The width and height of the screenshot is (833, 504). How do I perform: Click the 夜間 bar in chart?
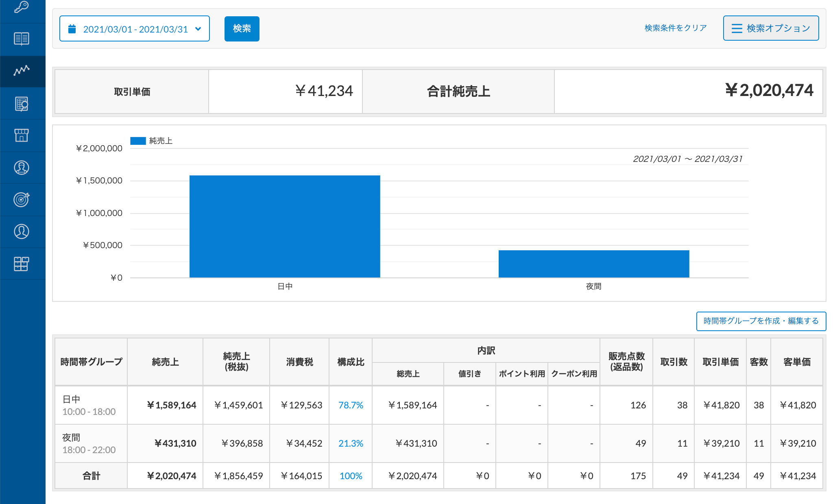point(594,264)
